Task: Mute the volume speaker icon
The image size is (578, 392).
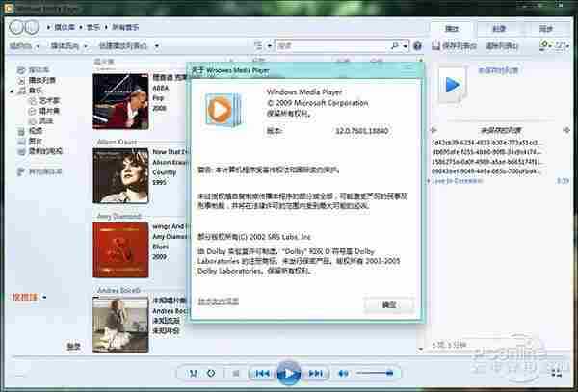Action: coord(343,373)
